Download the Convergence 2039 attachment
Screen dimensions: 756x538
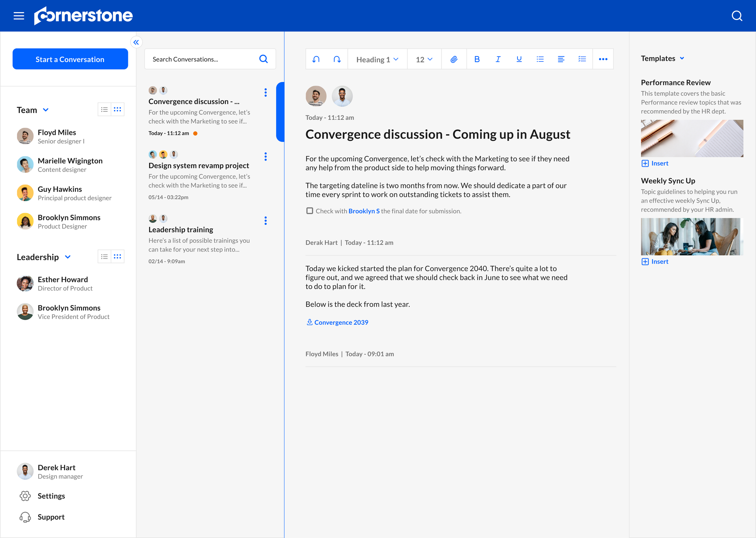coord(337,322)
